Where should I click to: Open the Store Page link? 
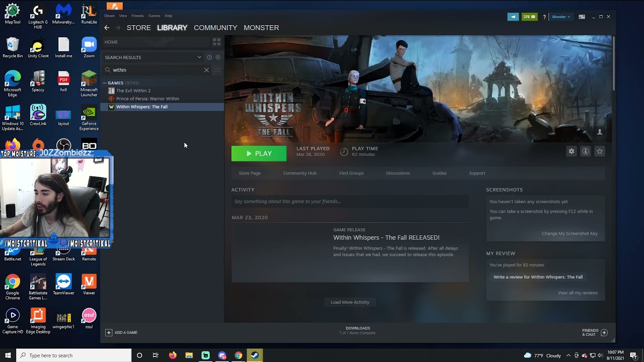pos(250,173)
